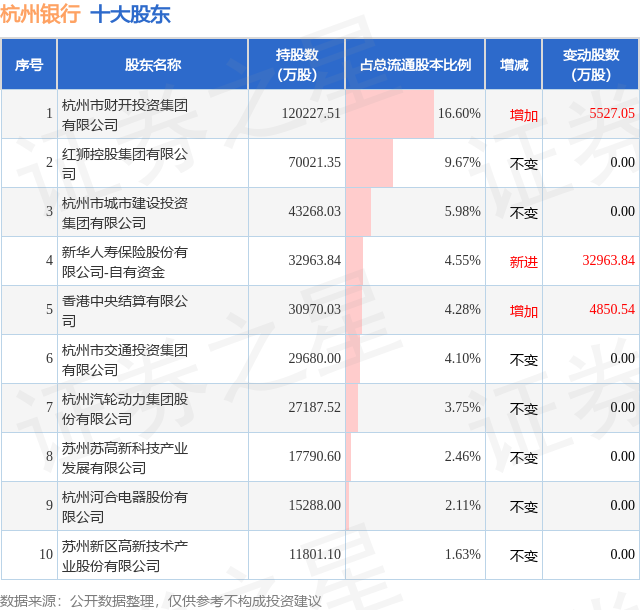Click holdings value 30970.03
The image size is (640, 610).
pyautogui.click(x=314, y=309)
